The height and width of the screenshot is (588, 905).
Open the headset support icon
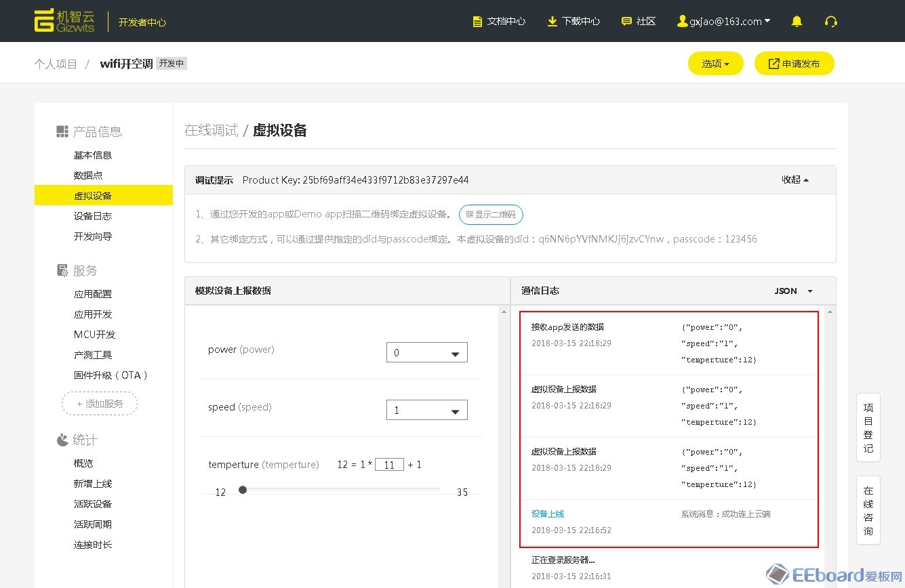tap(831, 22)
